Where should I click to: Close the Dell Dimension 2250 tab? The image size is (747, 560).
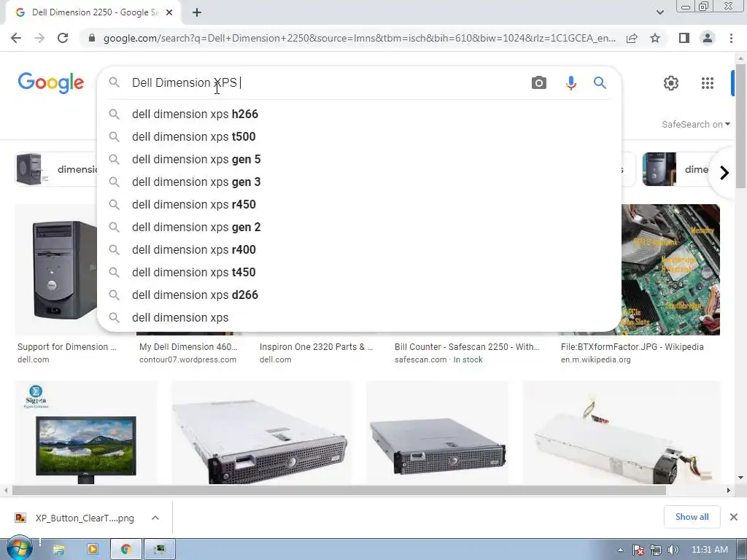point(169,12)
